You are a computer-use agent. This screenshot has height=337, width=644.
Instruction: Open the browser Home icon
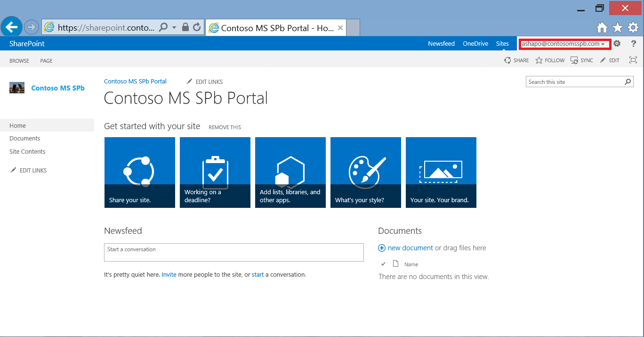(602, 28)
